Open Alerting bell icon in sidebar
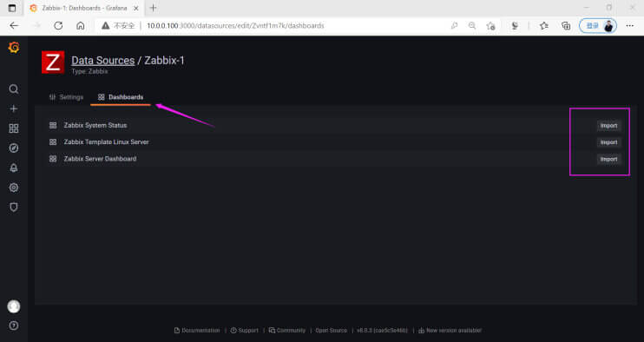 [14, 168]
